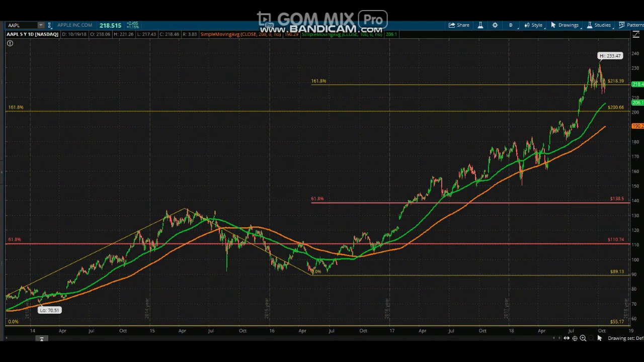The height and width of the screenshot is (362, 644).
Task: Click the curve icon above price axis
Action: tap(636, 34)
